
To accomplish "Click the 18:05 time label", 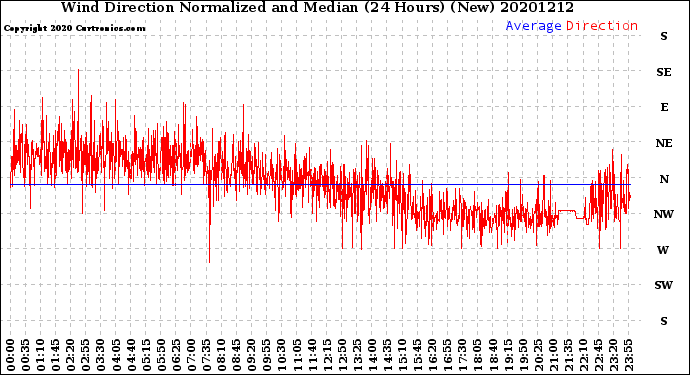I will click(x=477, y=355).
